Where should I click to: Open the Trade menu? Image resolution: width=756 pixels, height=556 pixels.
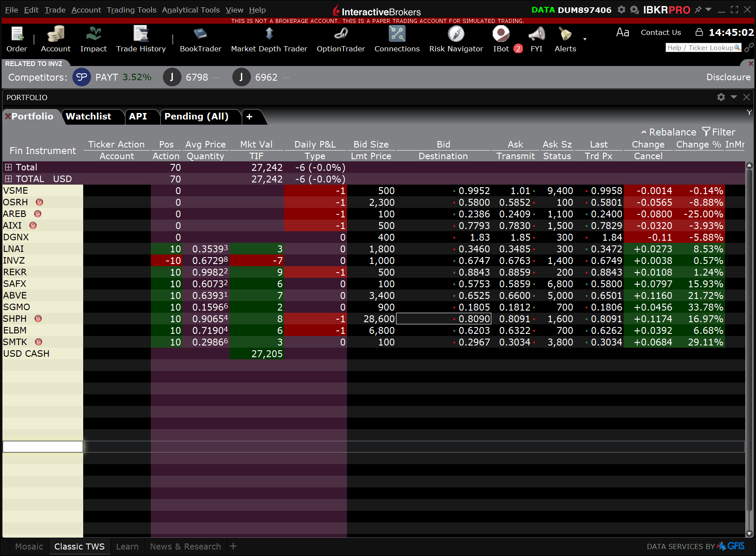coord(55,9)
